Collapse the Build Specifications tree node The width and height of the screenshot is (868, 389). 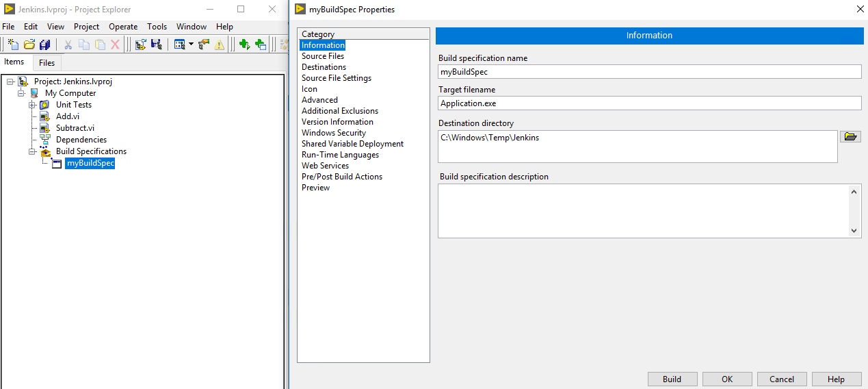(x=32, y=151)
